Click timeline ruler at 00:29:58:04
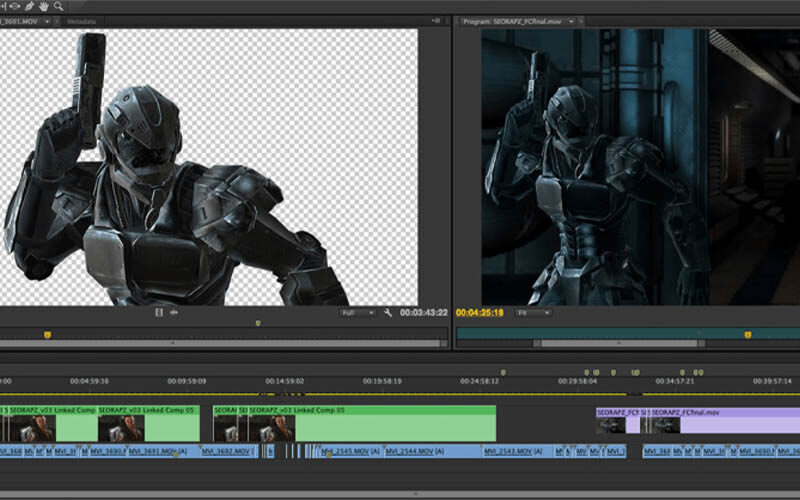Screen dimensions: 800x500 tap(577, 381)
